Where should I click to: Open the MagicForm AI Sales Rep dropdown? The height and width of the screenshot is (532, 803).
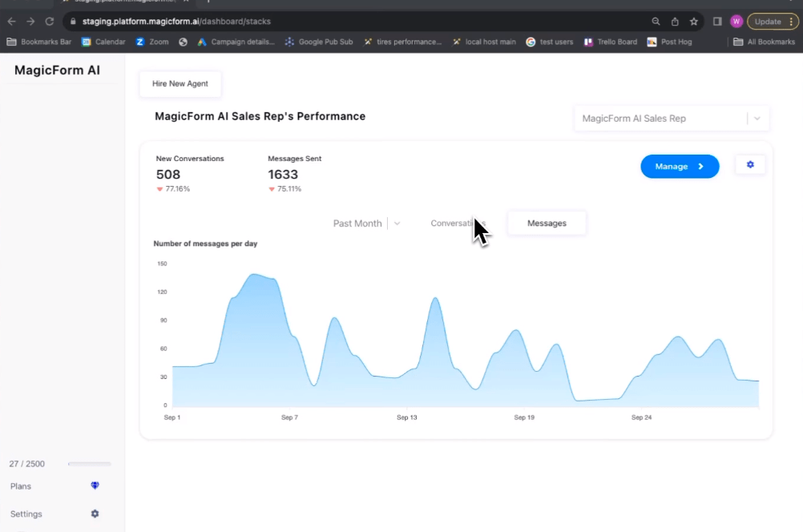[x=672, y=119]
